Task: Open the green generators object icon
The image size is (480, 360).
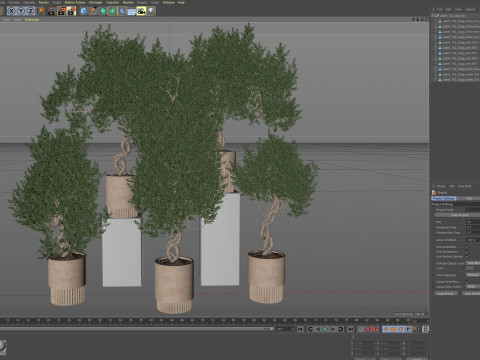Action: click(103, 11)
